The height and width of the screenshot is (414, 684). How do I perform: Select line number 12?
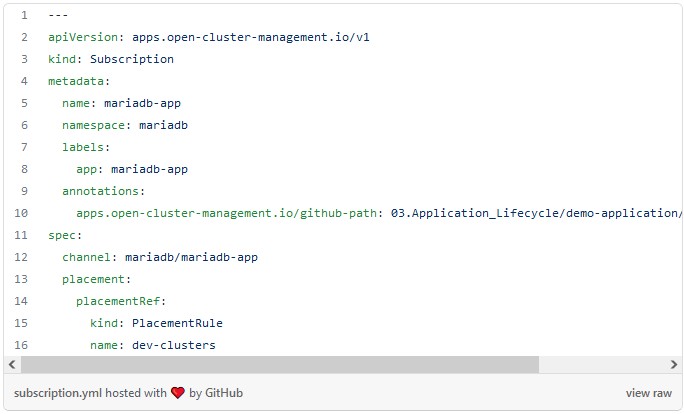tap(21, 257)
